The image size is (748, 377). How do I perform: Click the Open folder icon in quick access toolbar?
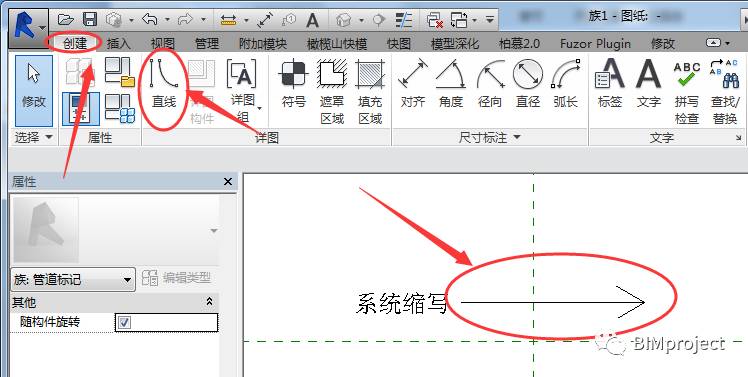pos(66,20)
